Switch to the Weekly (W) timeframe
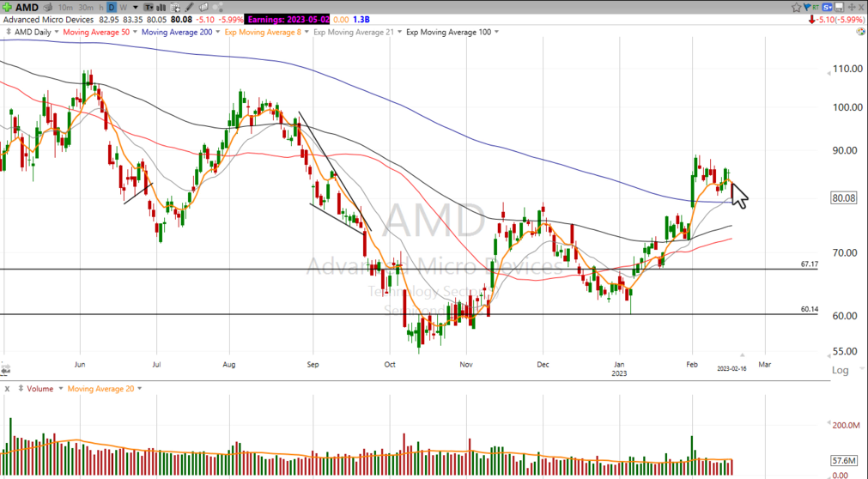 (124, 7)
